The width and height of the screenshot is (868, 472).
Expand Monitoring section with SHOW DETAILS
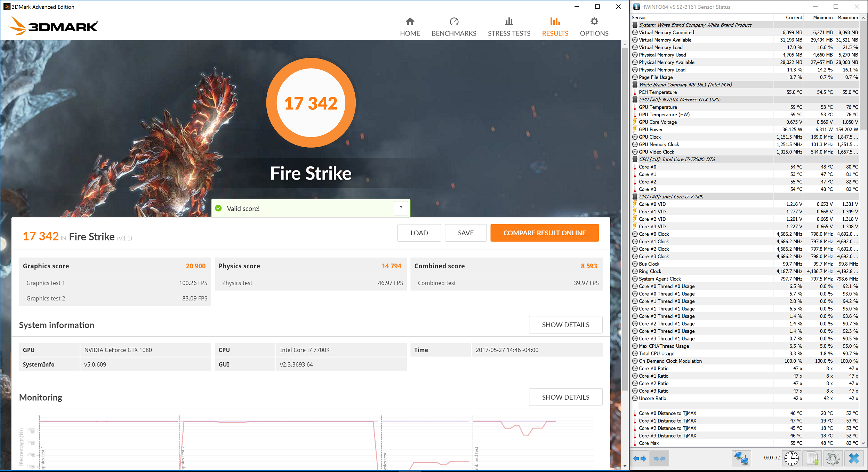click(x=565, y=397)
